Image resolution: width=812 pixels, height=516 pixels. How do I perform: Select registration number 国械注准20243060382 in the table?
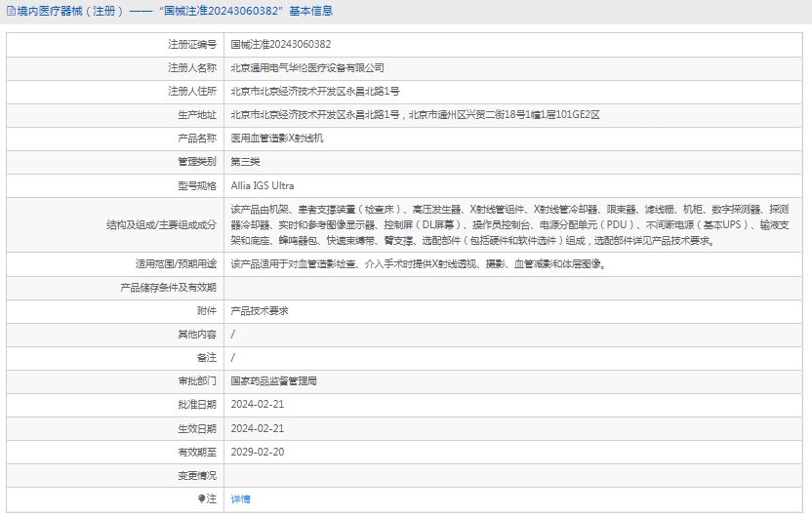click(x=280, y=44)
